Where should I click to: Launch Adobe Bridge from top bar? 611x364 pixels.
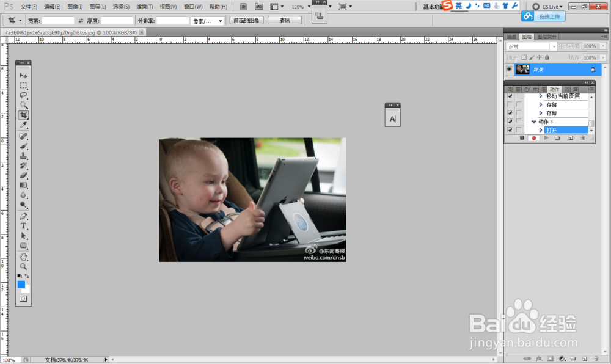pos(244,7)
